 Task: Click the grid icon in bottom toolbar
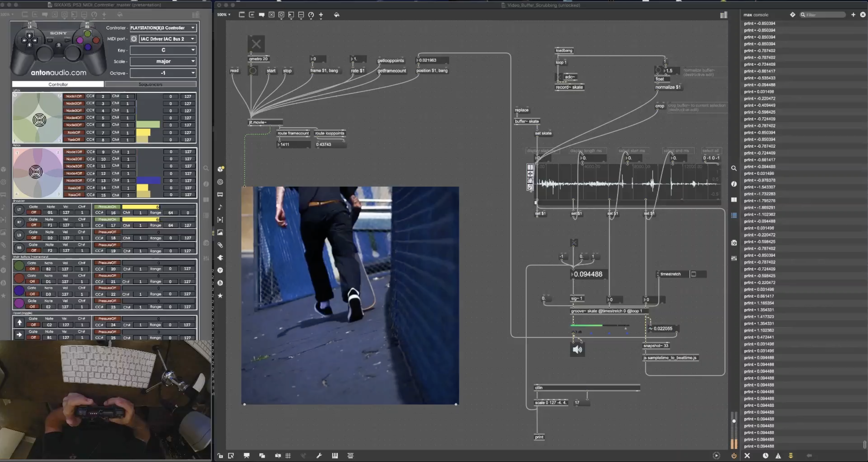[288, 456]
